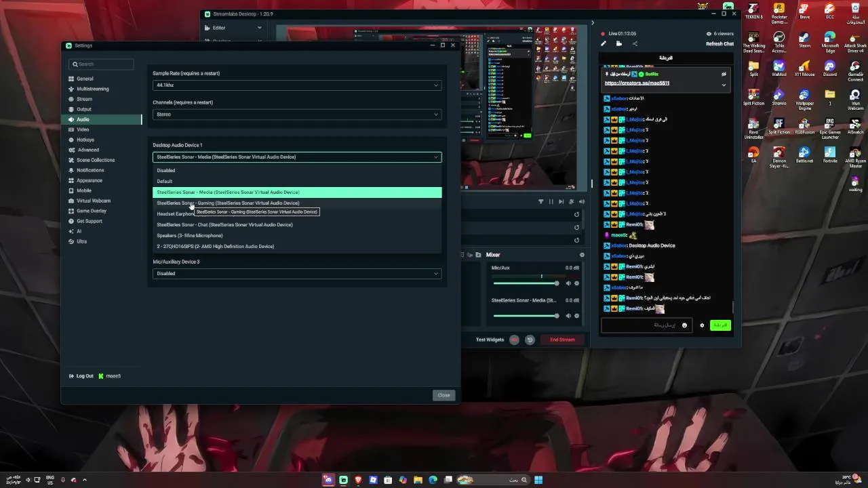Open Appearance settings section
The width and height of the screenshot is (868, 488).
click(90, 180)
